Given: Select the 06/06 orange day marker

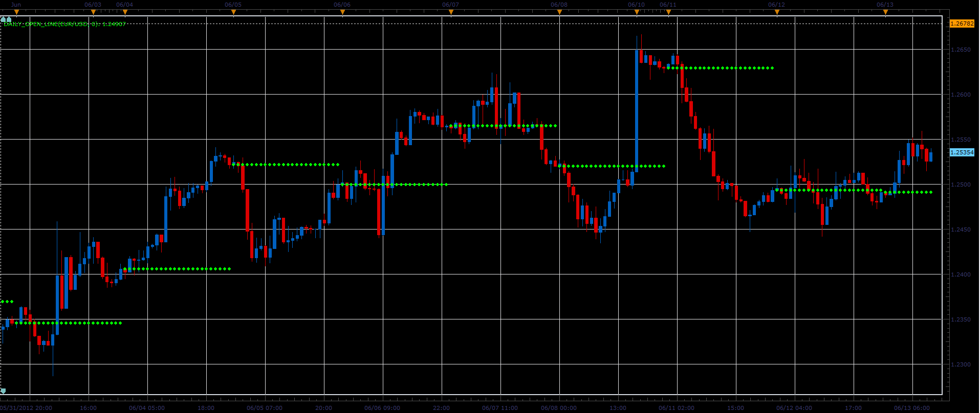Looking at the screenshot, I should tap(342, 12).
